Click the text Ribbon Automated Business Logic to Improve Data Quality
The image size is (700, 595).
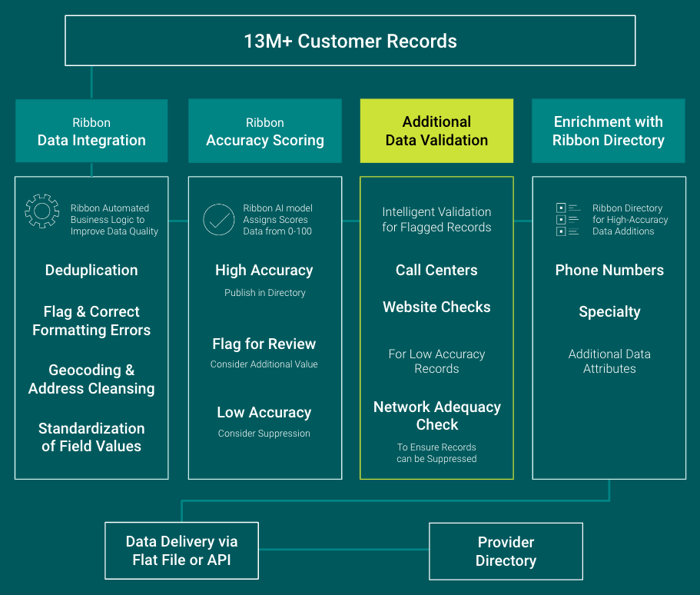[114, 219]
